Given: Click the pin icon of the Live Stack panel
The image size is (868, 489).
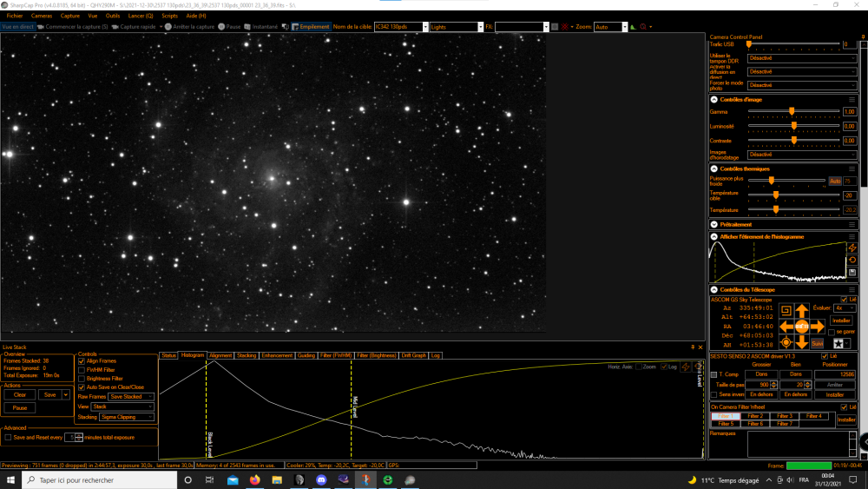Looking at the screenshot, I should coord(693,347).
